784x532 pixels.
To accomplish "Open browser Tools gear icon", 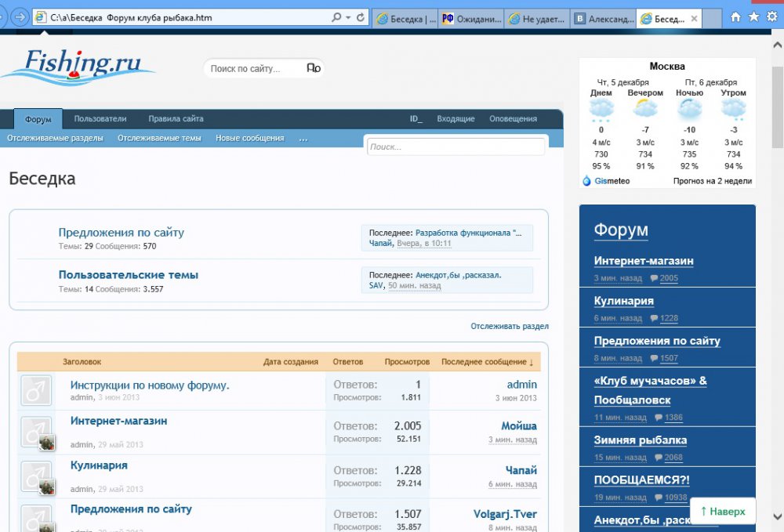I will pyautogui.click(x=771, y=16).
